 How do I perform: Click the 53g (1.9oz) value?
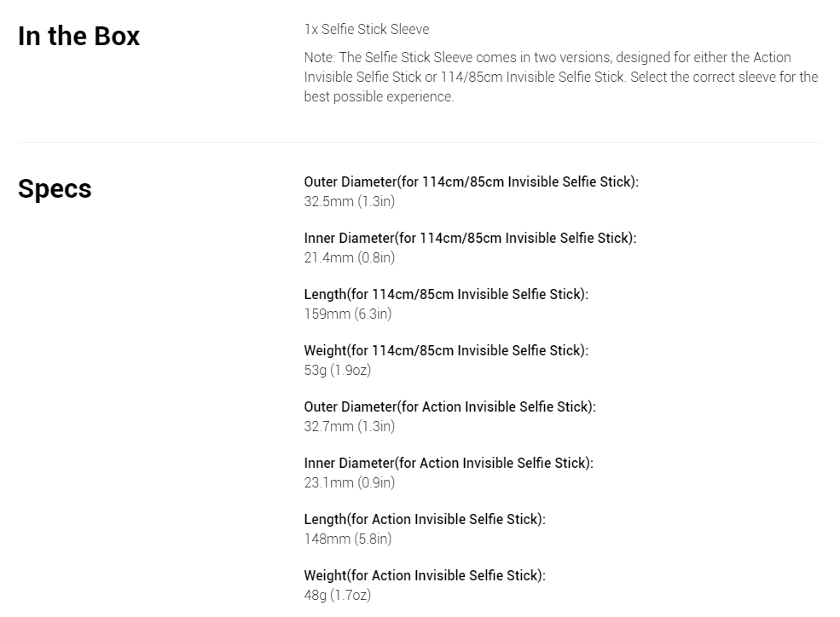338,371
